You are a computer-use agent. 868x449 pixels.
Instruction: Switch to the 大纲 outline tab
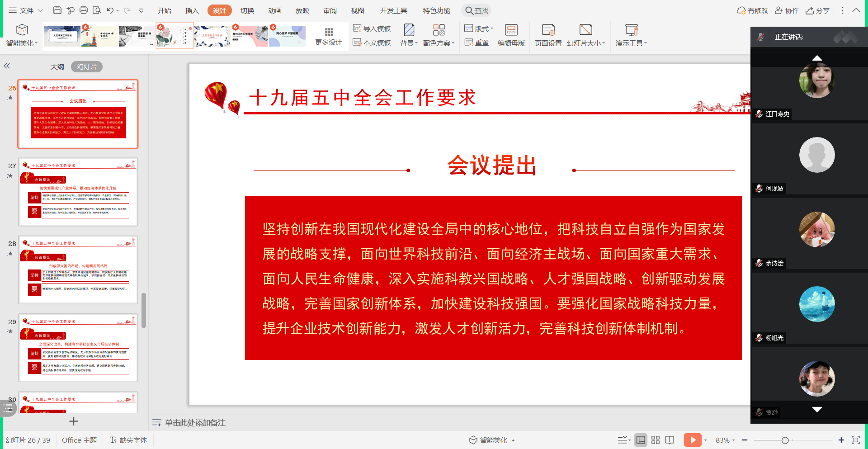click(57, 67)
